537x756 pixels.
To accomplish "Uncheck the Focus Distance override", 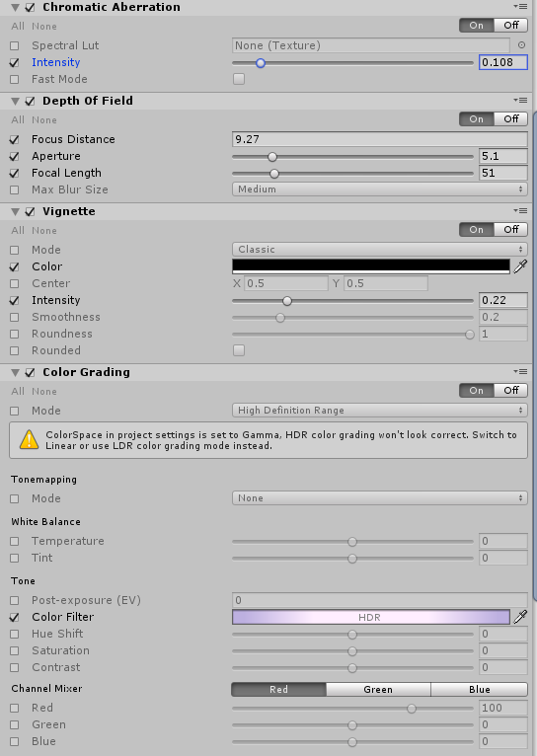I will coord(15,139).
